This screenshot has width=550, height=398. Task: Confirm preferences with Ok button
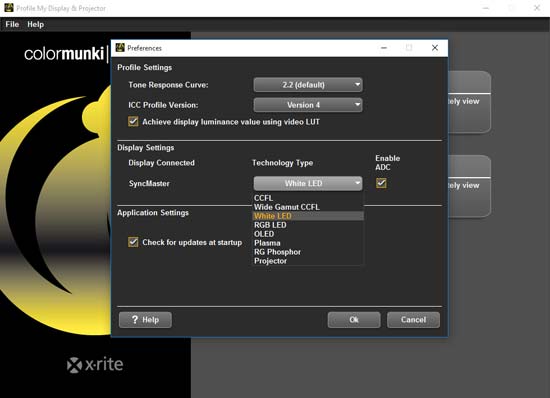[354, 320]
